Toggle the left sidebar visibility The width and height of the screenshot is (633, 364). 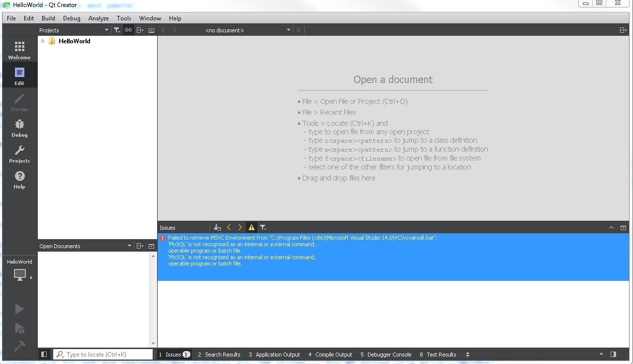pos(44,355)
